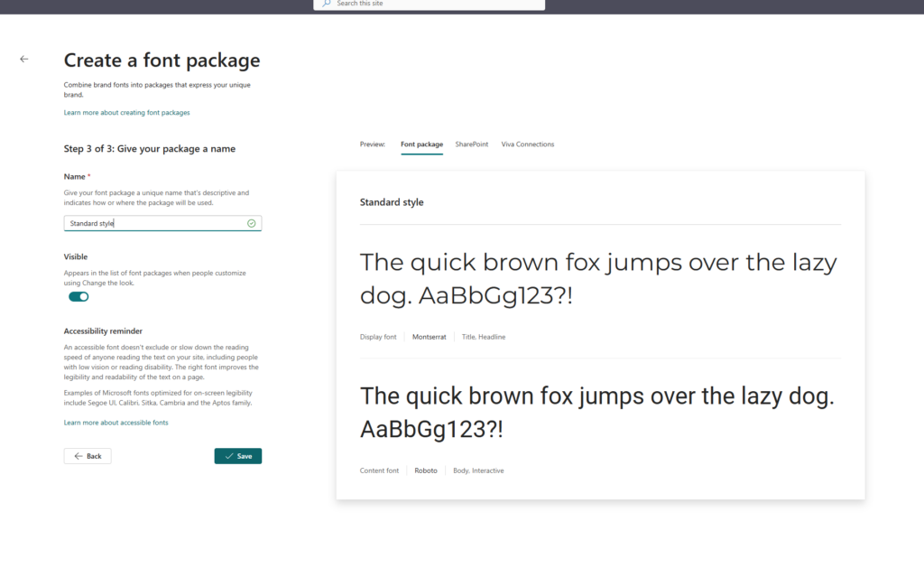Click the green checkmark in Name field
The width and height of the screenshot is (924, 568).
tap(252, 224)
